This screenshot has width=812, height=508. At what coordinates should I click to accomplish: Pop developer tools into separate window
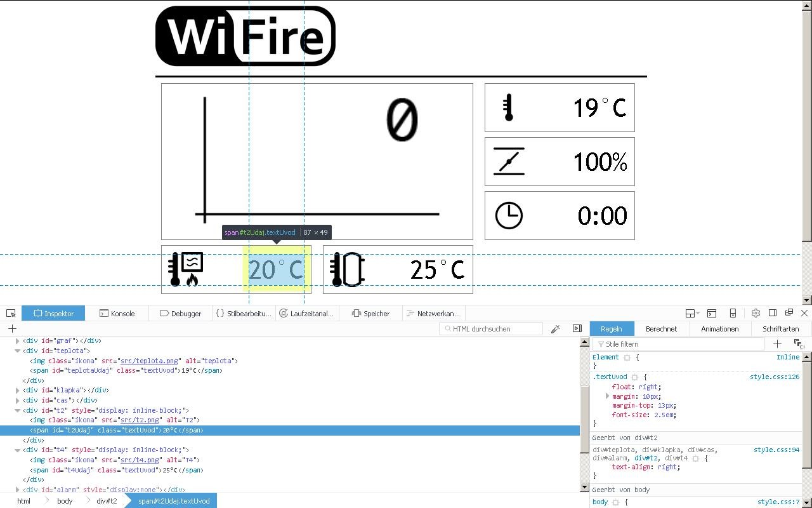click(x=789, y=313)
